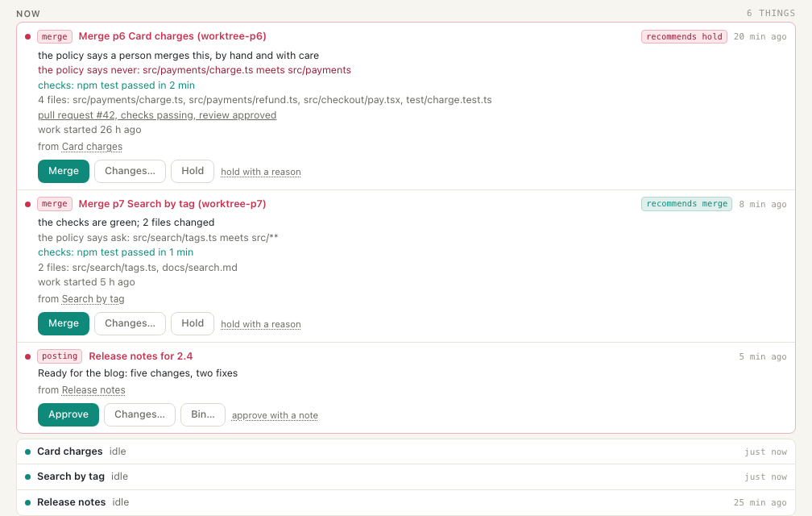Open title 'Release notes for 2.4'
This screenshot has width=812, height=516.
[141, 356]
